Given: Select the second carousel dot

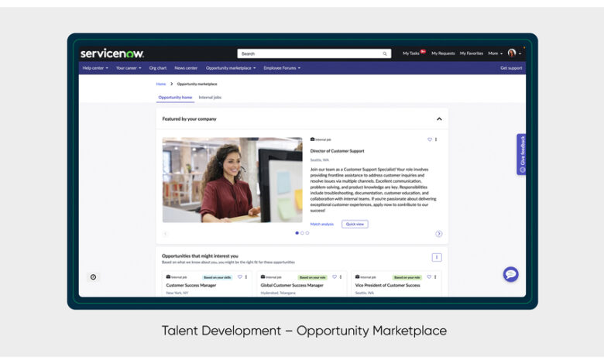Looking at the screenshot, I should pyautogui.click(x=302, y=233).
